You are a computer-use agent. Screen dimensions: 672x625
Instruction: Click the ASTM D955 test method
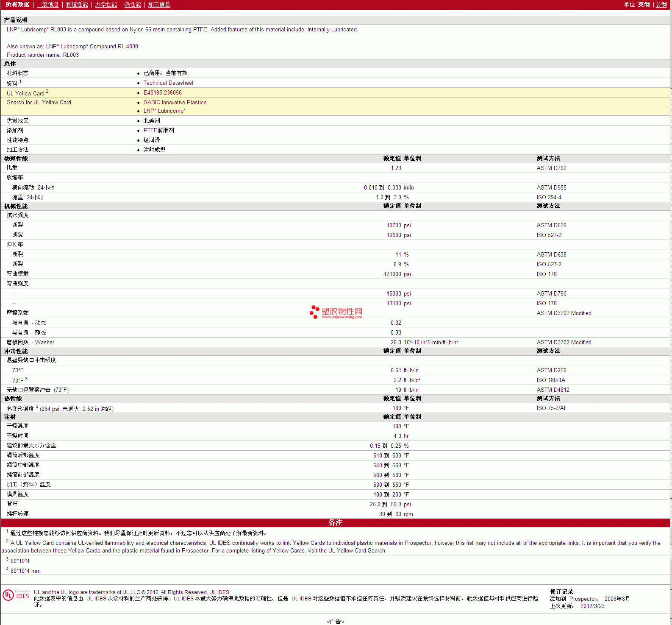click(x=551, y=188)
